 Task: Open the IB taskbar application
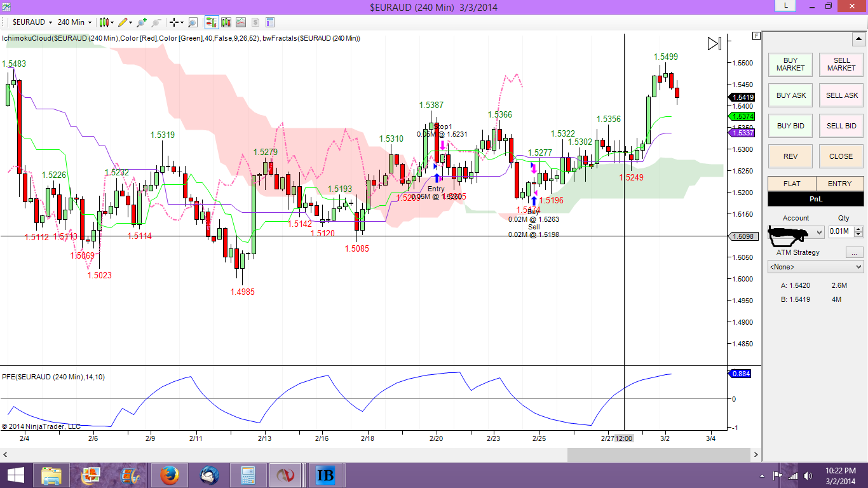326,475
